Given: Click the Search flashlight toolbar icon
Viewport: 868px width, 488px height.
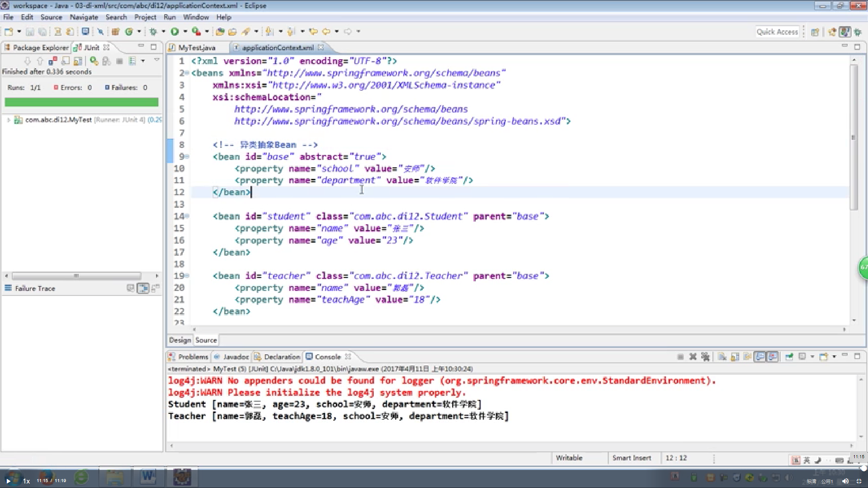Looking at the screenshot, I should pos(246,32).
